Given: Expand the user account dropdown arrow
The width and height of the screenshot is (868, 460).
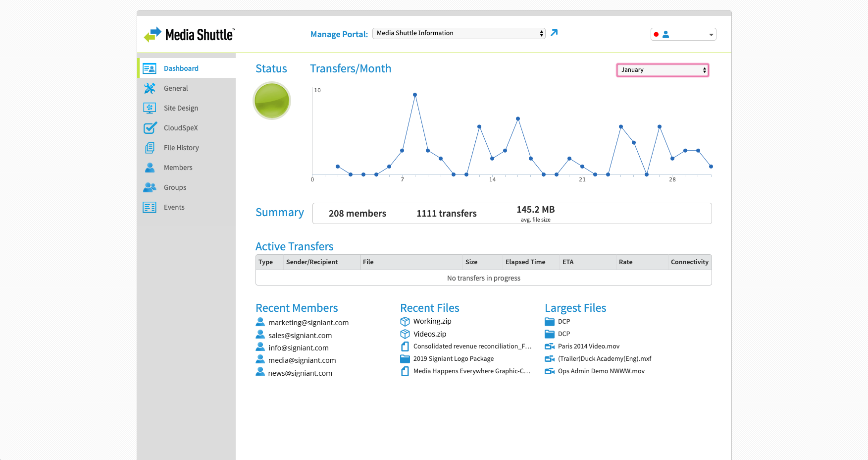Looking at the screenshot, I should [711, 34].
